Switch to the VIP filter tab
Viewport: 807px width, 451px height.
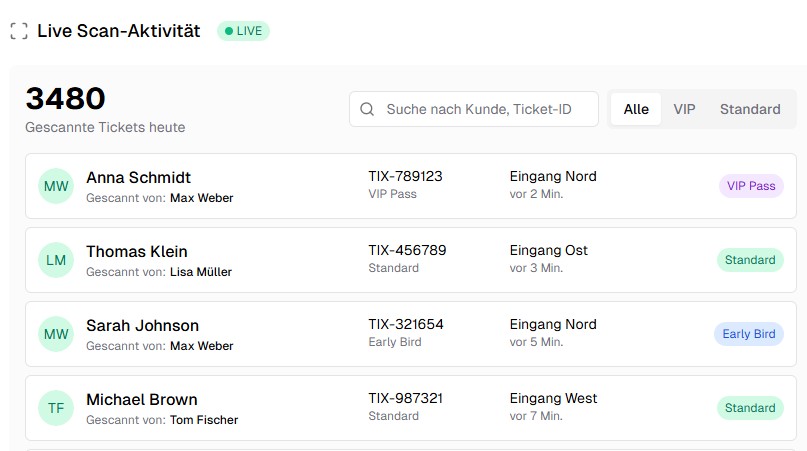tap(684, 109)
